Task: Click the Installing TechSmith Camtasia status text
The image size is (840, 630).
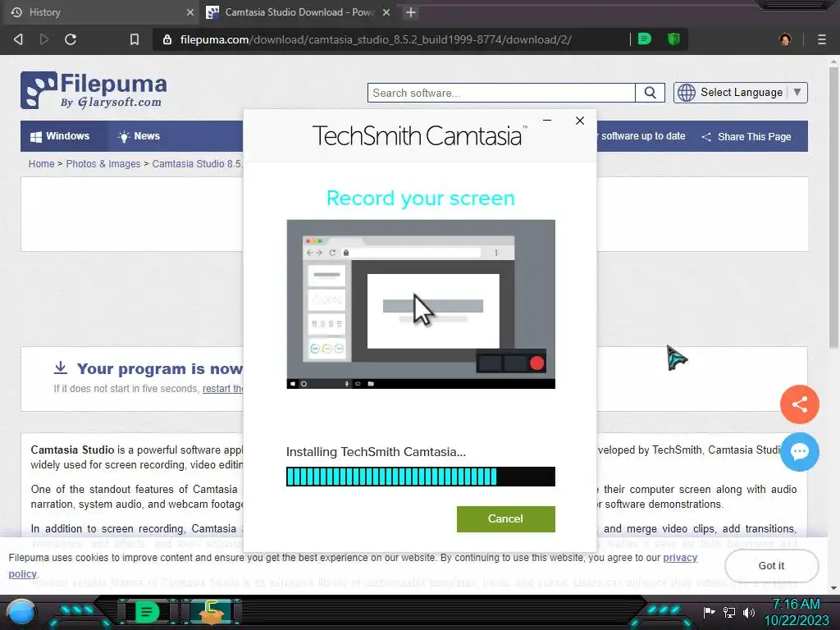Action: pyautogui.click(x=376, y=452)
